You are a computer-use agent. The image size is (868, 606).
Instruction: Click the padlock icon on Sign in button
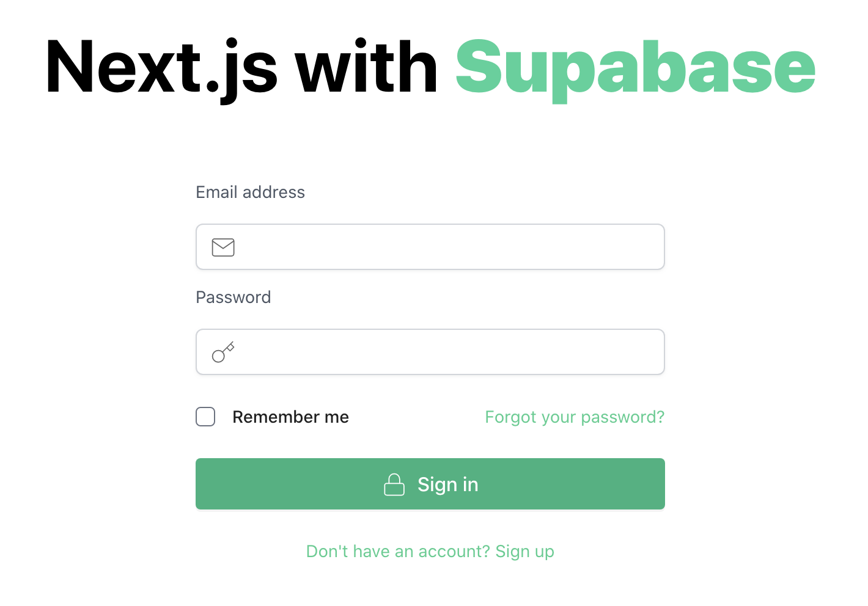point(394,484)
